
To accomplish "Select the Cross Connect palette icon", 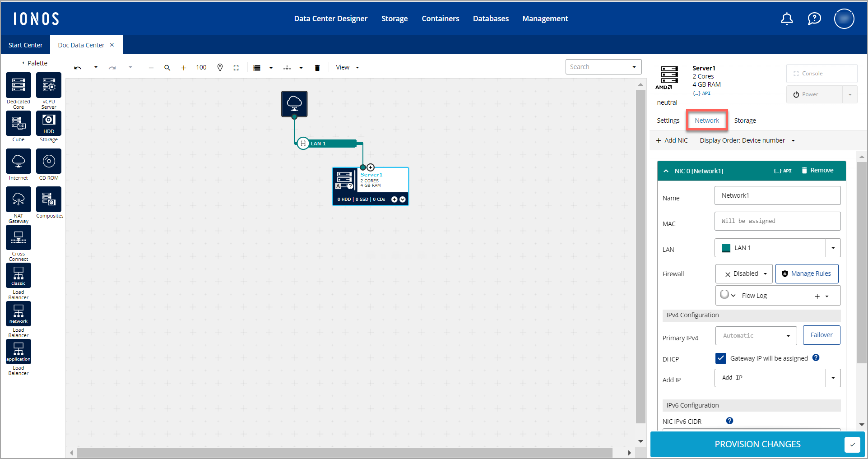I will (19, 237).
